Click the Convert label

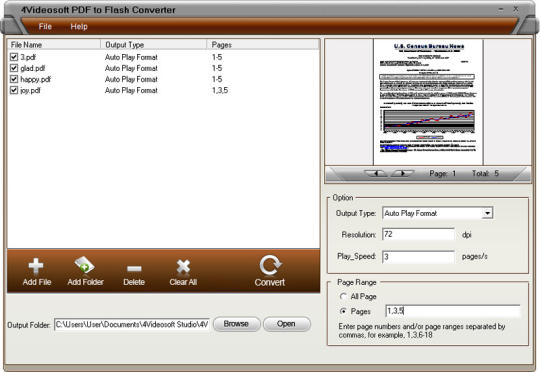click(x=270, y=282)
